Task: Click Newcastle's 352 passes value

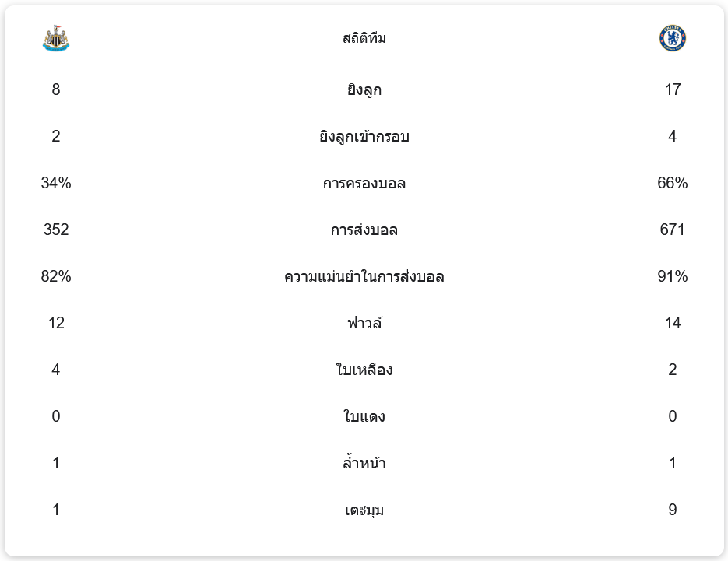Action: click(56, 230)
